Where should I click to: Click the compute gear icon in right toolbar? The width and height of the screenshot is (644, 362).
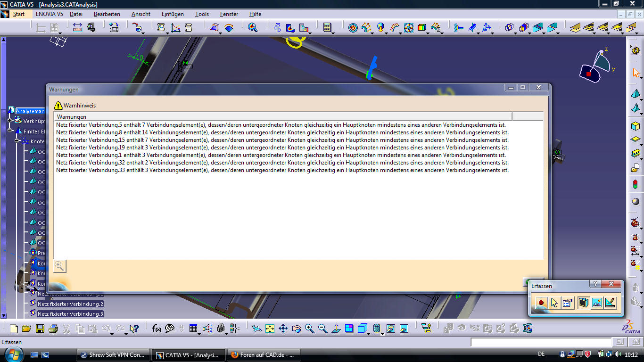(636, 50)
